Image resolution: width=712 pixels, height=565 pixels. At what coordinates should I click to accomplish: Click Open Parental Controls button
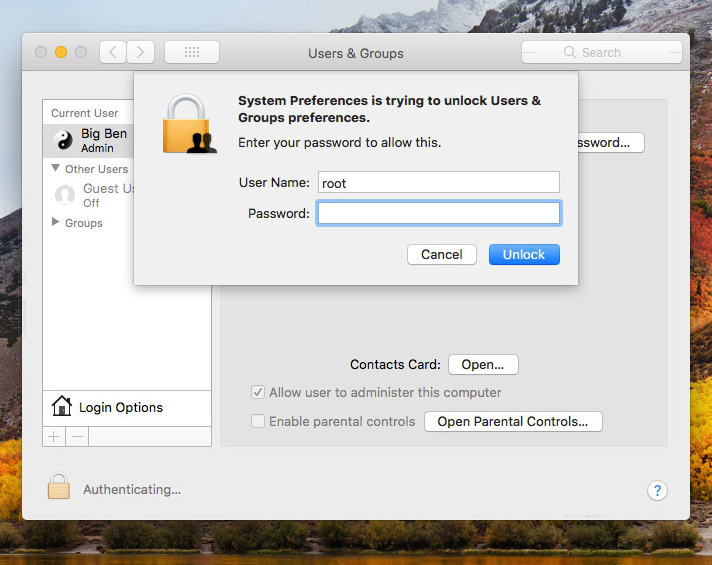(513, 421)
